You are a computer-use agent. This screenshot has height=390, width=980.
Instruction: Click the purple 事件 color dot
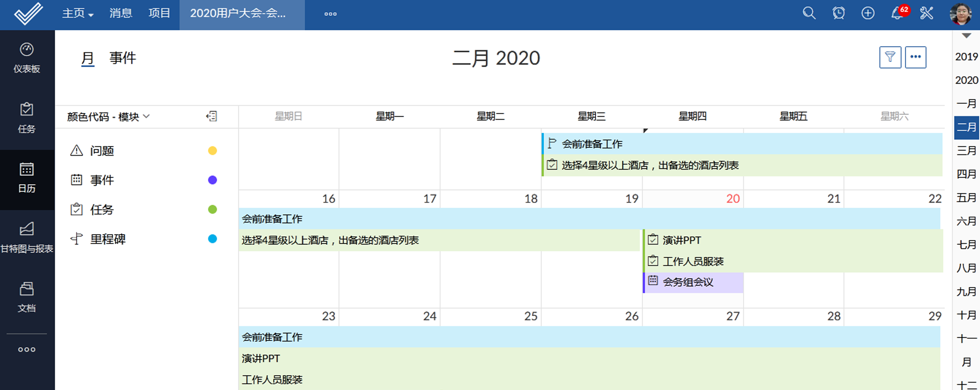212,180
